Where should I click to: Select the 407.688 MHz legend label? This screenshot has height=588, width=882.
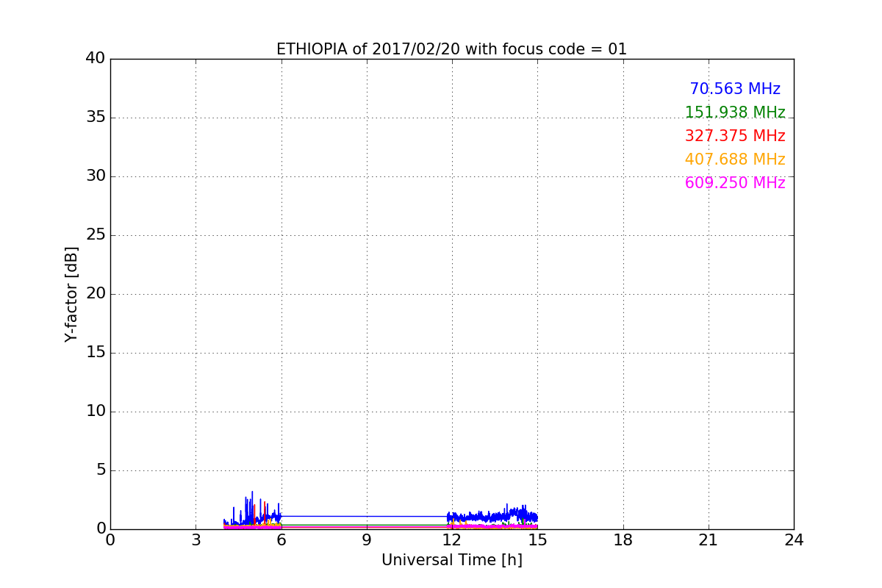click(x=735, y=159)
